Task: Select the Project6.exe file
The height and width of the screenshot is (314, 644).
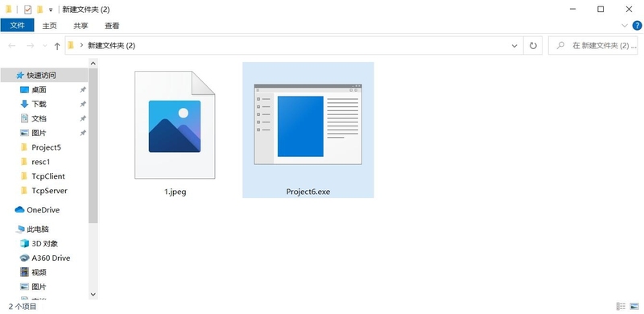Action: pyautogui.click(x=308, y=130)
